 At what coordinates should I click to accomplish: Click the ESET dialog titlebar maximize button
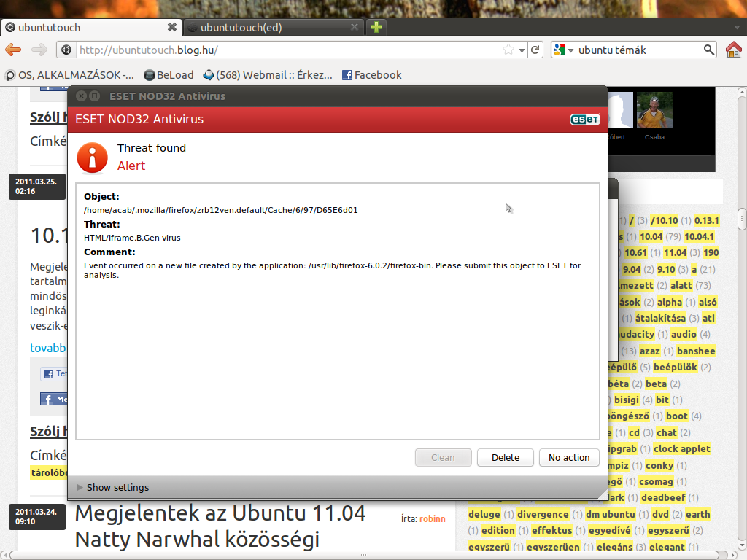(x=95, y=96)
